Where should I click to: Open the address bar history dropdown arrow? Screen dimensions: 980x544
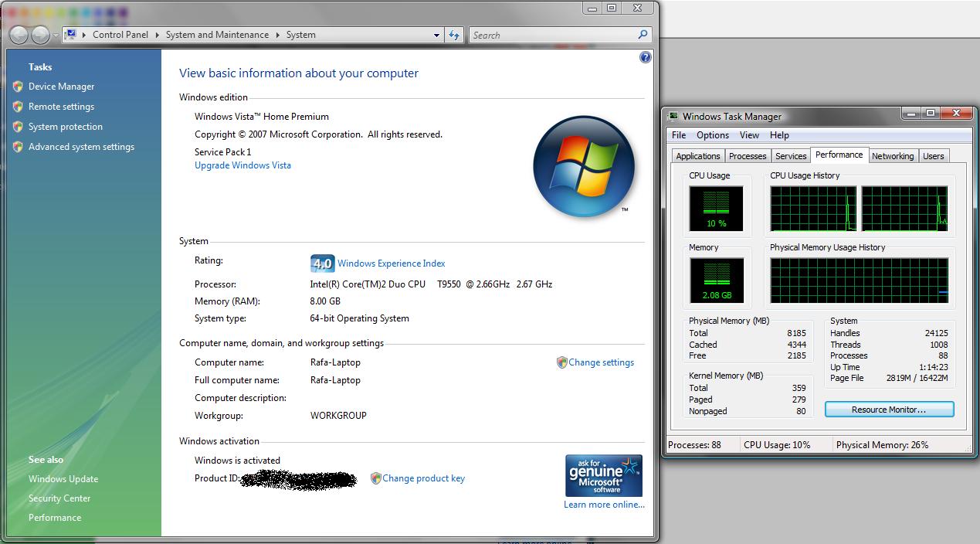[437, 35]
